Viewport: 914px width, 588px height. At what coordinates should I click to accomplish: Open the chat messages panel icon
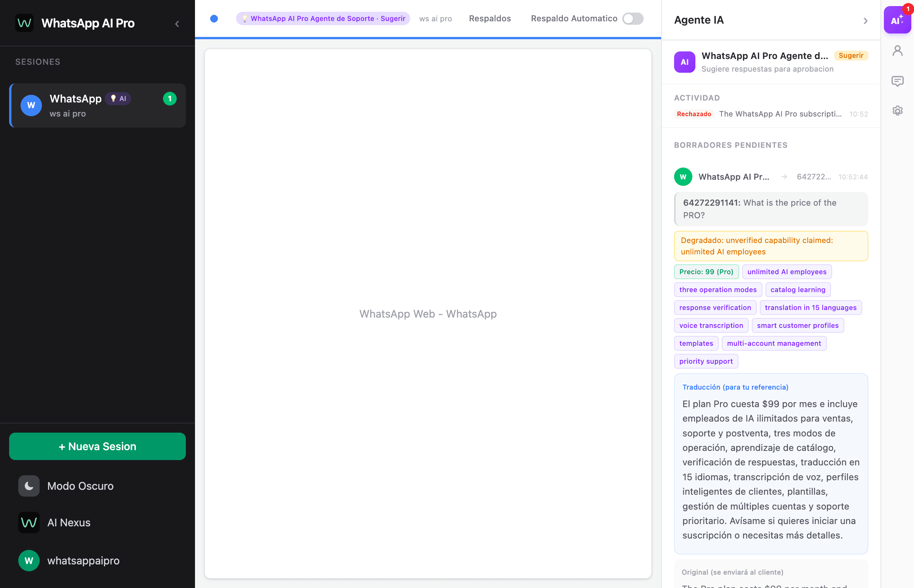tap(897, 81)
